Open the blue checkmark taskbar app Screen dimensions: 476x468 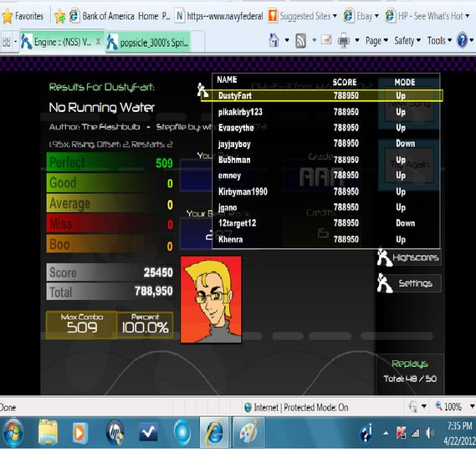coord(148,433)
